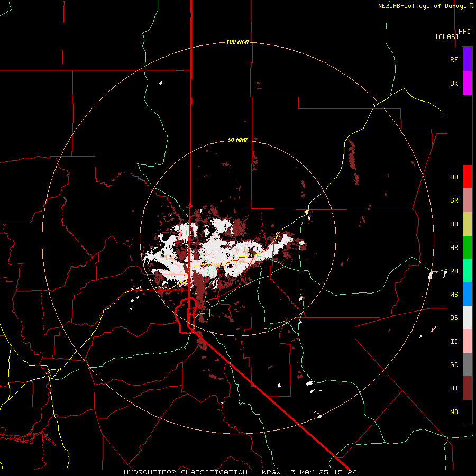Click the RF legend label
476x476 pixels.
point(454,59)
